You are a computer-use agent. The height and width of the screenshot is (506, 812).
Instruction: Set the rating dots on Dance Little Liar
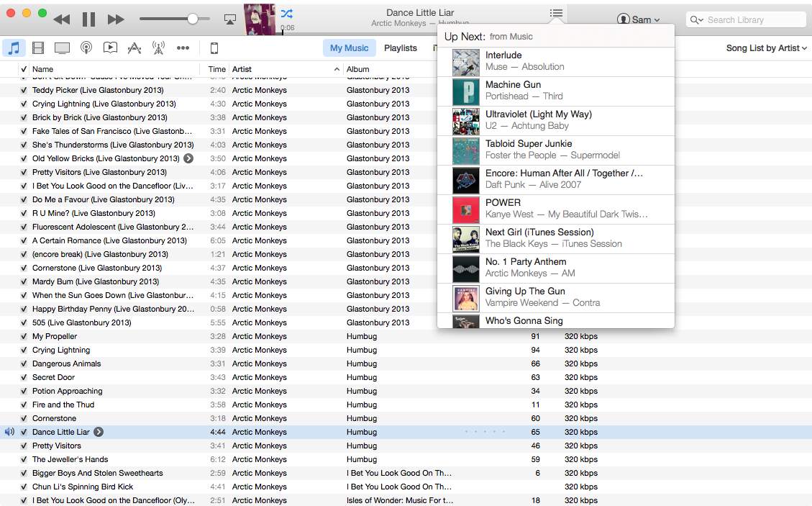pos(485,432)
